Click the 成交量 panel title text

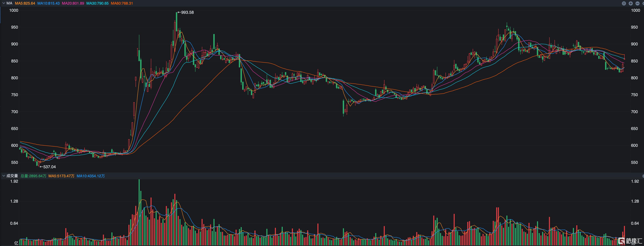click(x=12, y=176)
